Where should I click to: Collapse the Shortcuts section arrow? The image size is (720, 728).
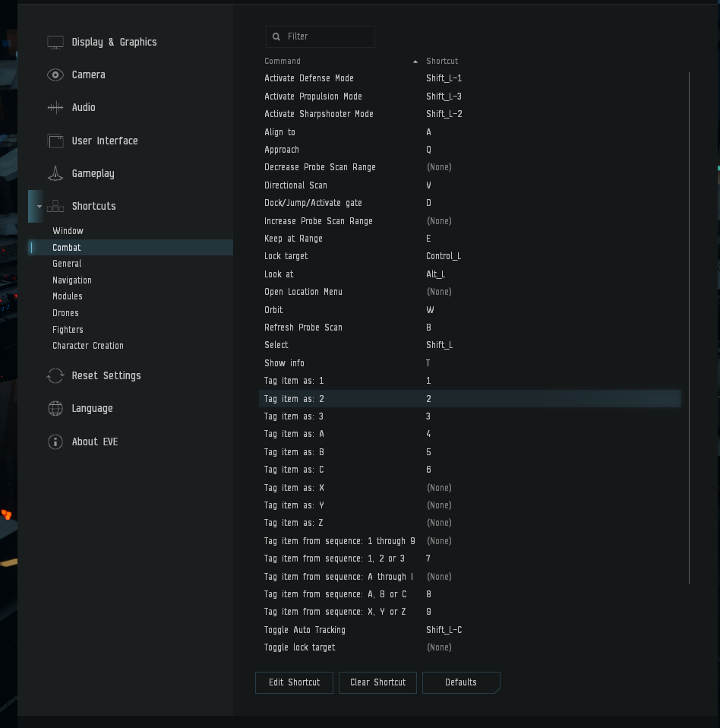(39, 207)
